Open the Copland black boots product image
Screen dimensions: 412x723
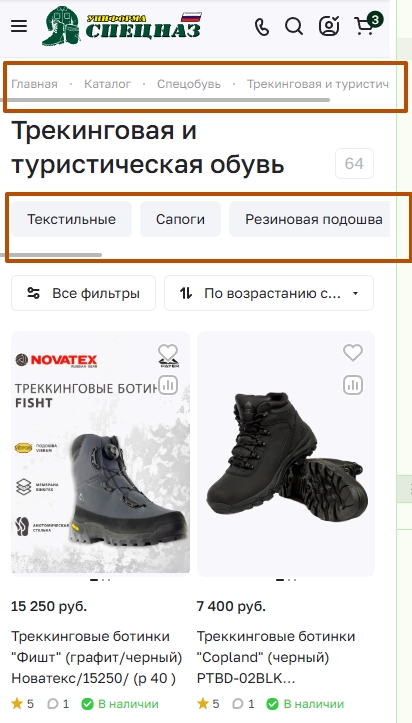click(x=286, y=454)
